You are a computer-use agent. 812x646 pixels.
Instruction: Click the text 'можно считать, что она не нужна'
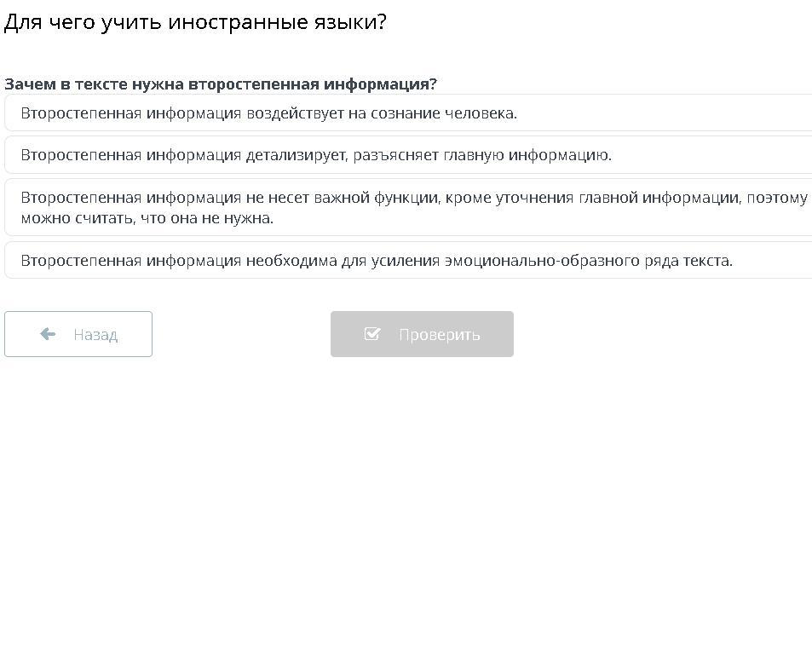tap(147, 218)
